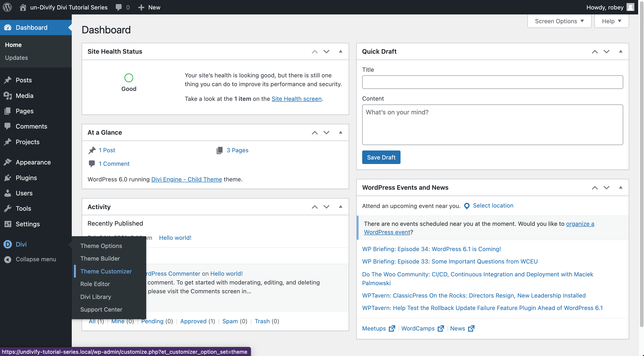Click the Pages icon in the sidebar

click(8, 111)
